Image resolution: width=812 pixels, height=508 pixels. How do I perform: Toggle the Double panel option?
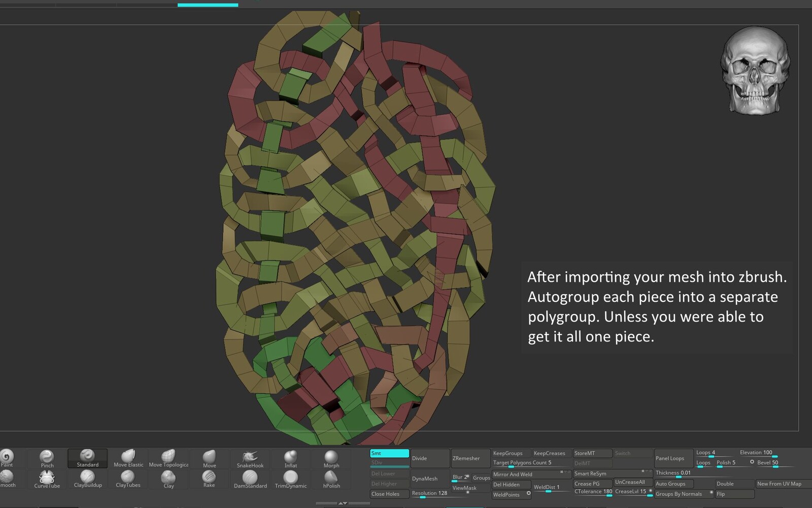[x=734, y=484]
